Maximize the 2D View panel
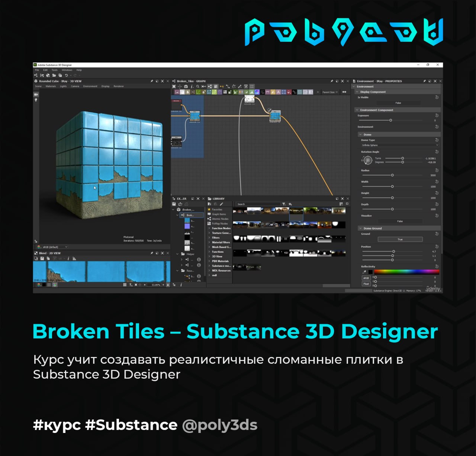 [163, 253]
